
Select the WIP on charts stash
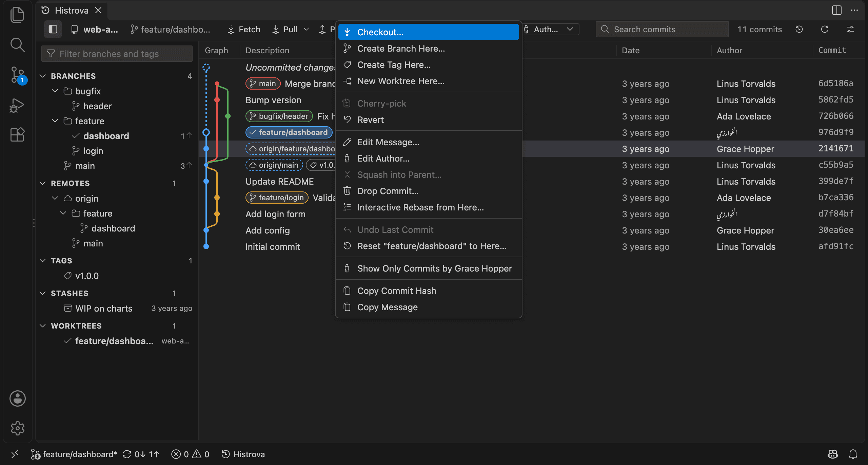pos(117,309)
